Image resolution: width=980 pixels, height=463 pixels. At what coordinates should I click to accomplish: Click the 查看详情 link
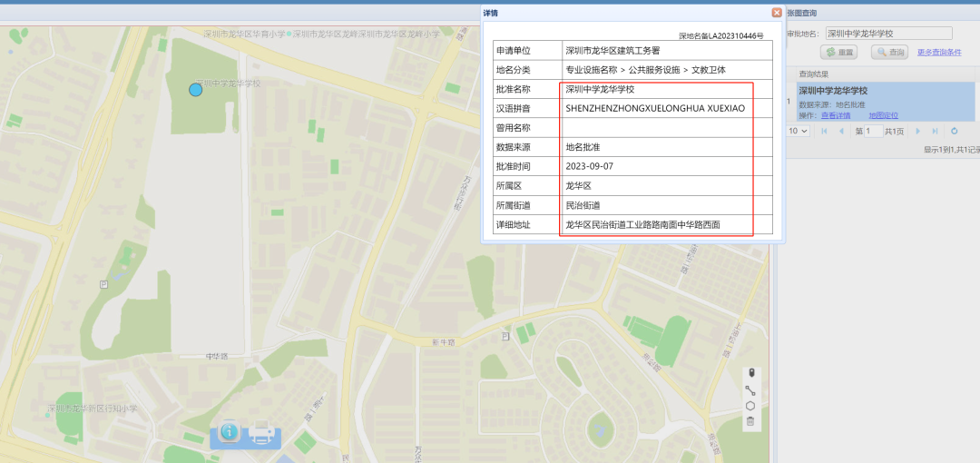[x=836, y=115]
